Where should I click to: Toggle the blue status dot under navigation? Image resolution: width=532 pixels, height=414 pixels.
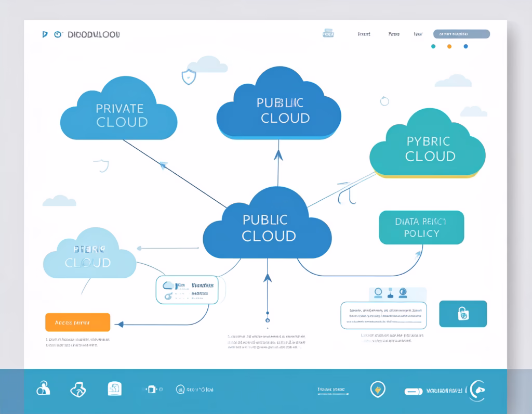[467, 46]
